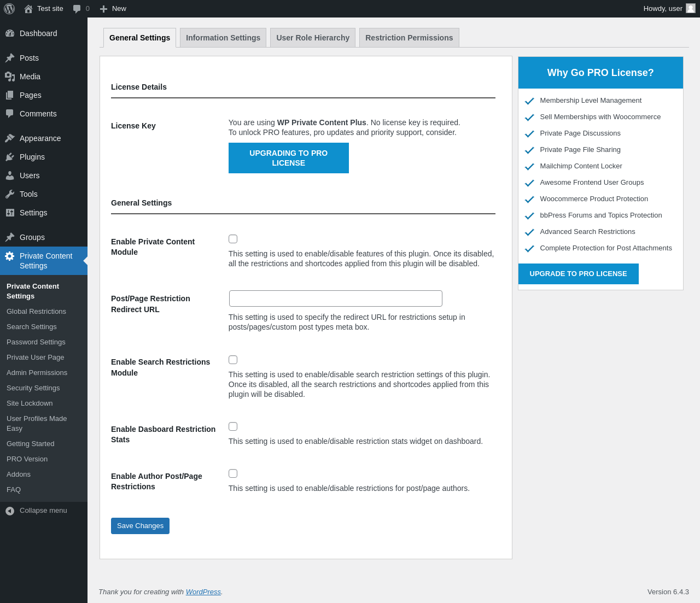
Task: Click Upgrade to PRO License sidebar button
Action: pyautogui.click(x=578, y=274)
